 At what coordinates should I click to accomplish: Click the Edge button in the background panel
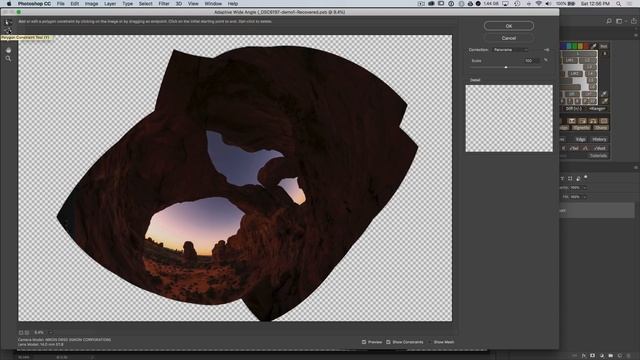point(580,140)
